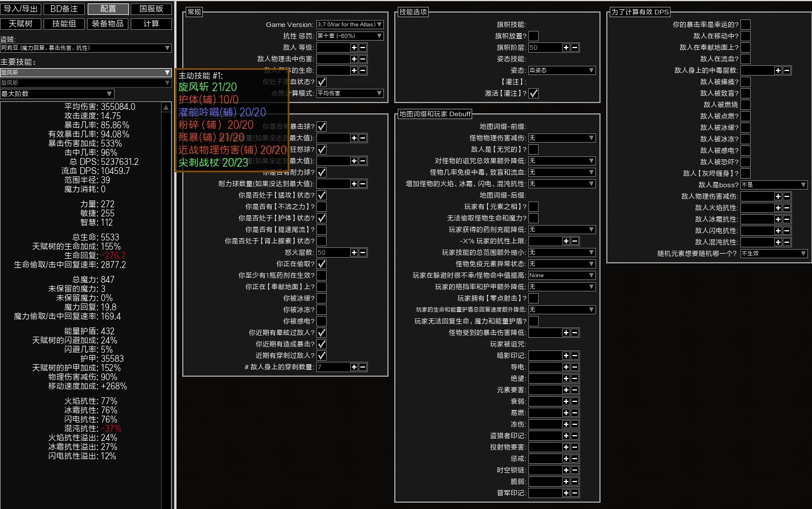The image size is (812, 509).
Task: Click stats panel scrollbar up arrow
Action: pos(166,107)
